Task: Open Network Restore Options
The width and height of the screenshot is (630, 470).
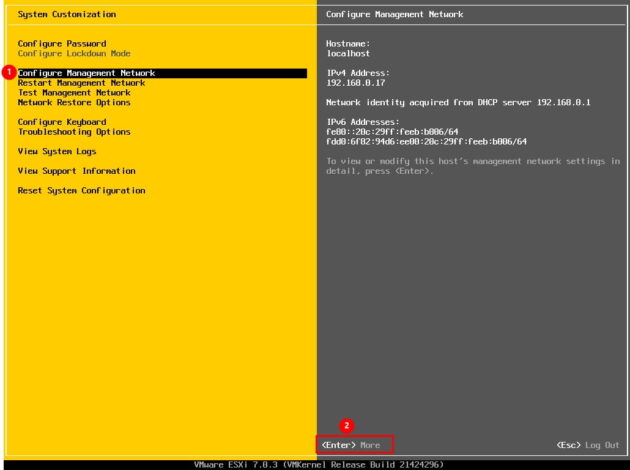Action: 74,102
